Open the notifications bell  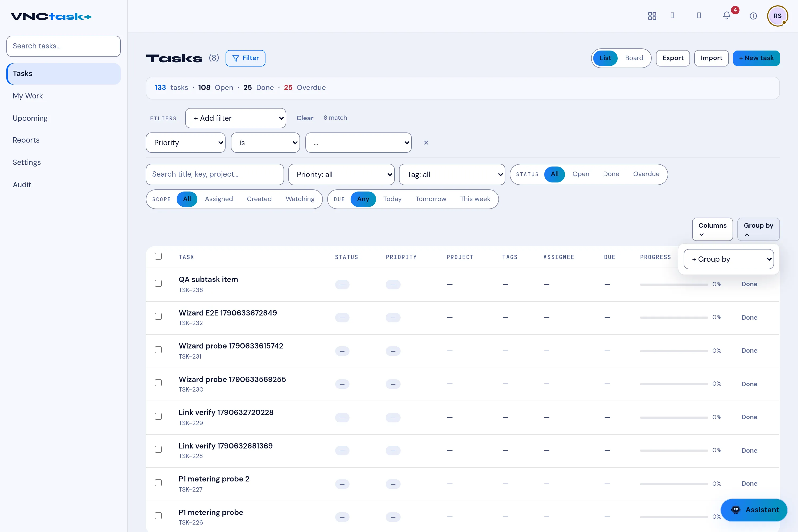pyautogui.click(x=726, y=16)
